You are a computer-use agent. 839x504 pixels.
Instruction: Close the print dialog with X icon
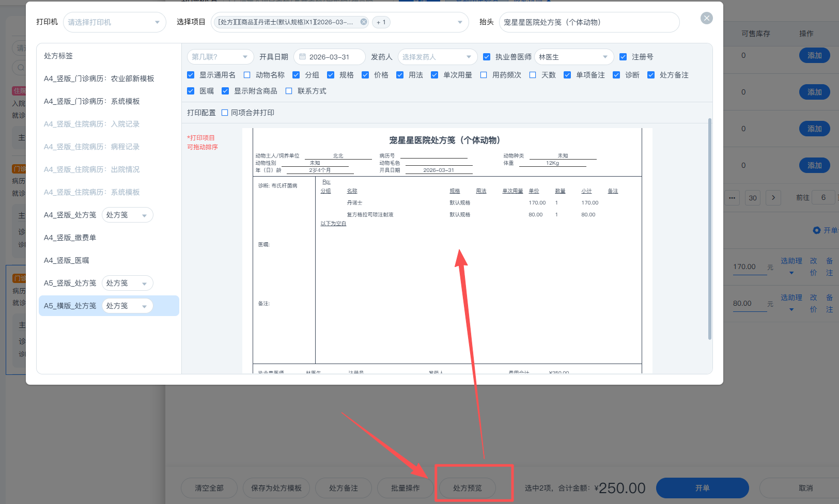pos(706,18)
